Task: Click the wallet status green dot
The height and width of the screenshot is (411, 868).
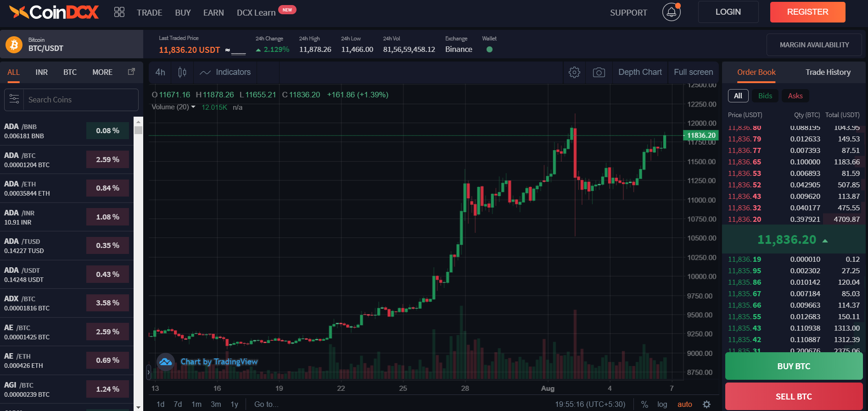Action: pyautogui.click(x=489, y=49)
